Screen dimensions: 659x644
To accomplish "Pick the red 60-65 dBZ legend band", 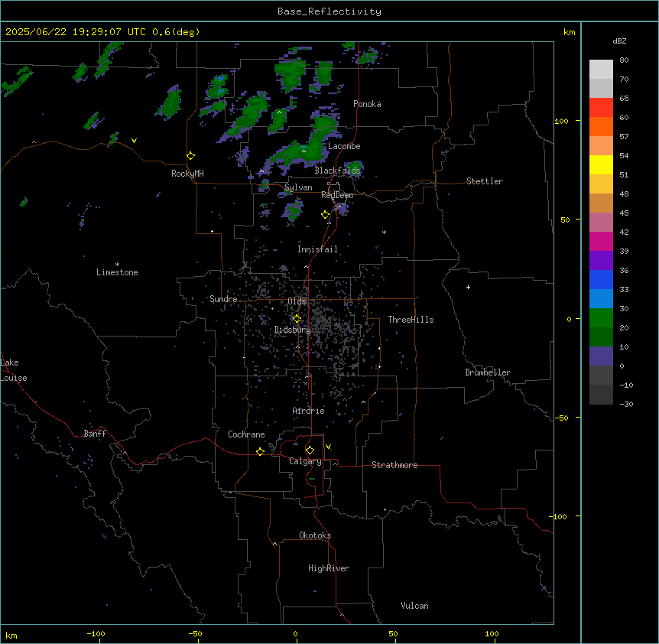I will 601,108.
